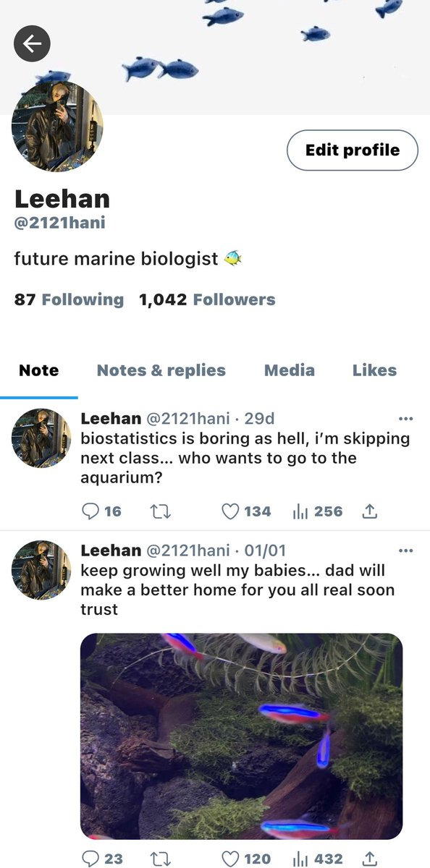Screen dimensions: 430x868
Task: Open the 87 Following list
Action: pos(69,299)
